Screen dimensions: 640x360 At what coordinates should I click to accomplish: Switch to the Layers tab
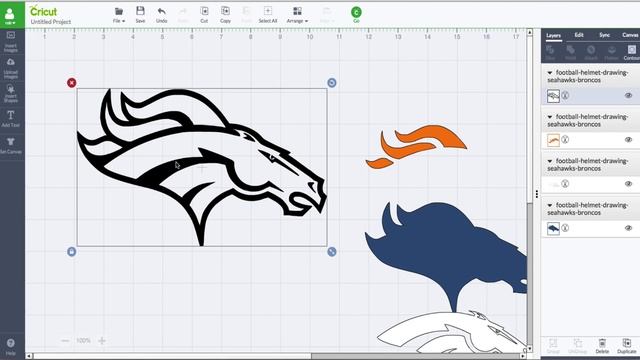point(553,36)
